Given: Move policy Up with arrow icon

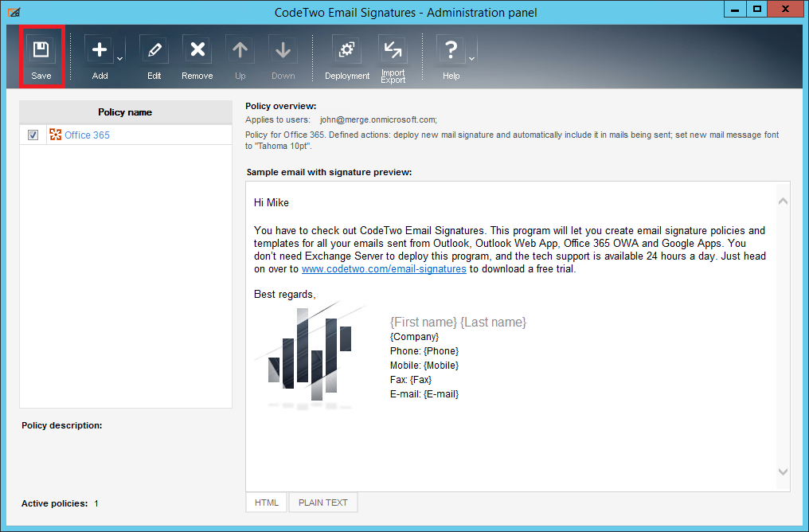Looking at the screenshot, I should tap(240, 50).
